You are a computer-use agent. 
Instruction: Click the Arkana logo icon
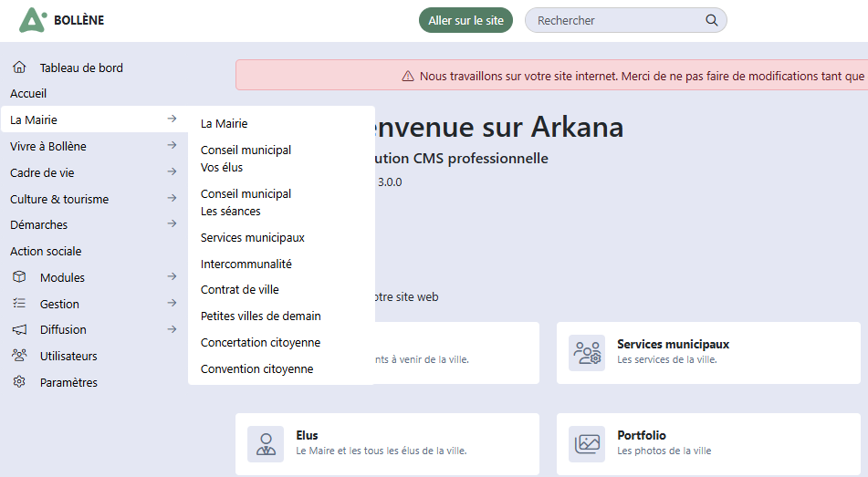click(33, 20)
